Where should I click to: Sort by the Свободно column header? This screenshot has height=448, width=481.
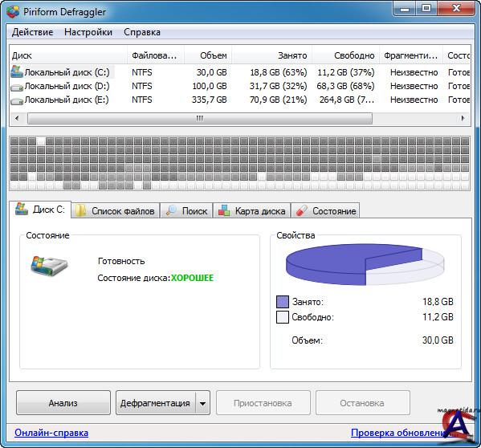346,55
